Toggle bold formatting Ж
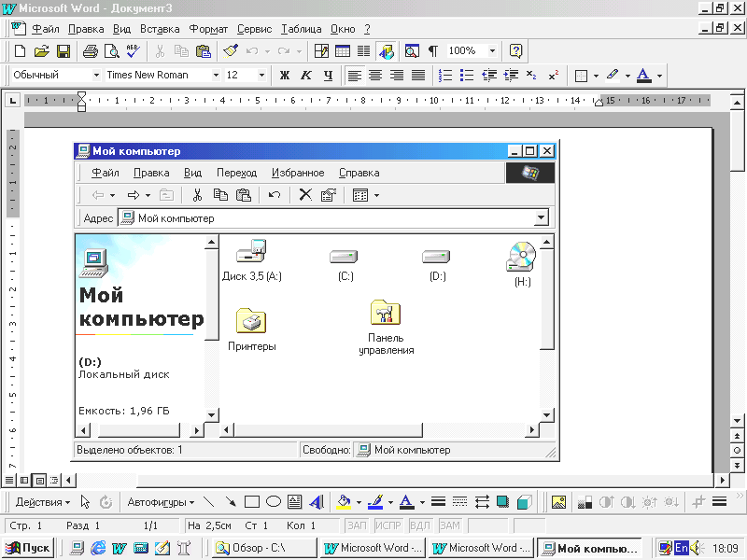 point(285,76)
